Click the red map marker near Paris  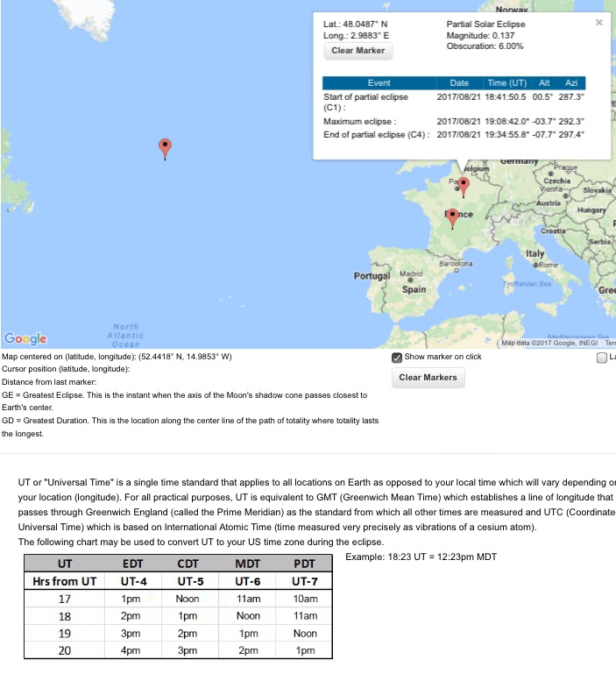[464, 188]
